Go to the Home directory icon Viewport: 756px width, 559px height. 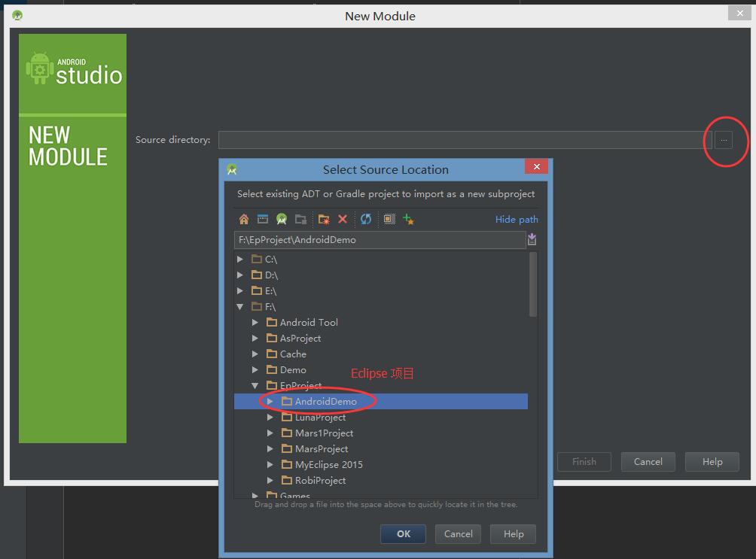(x=244, y=219)
